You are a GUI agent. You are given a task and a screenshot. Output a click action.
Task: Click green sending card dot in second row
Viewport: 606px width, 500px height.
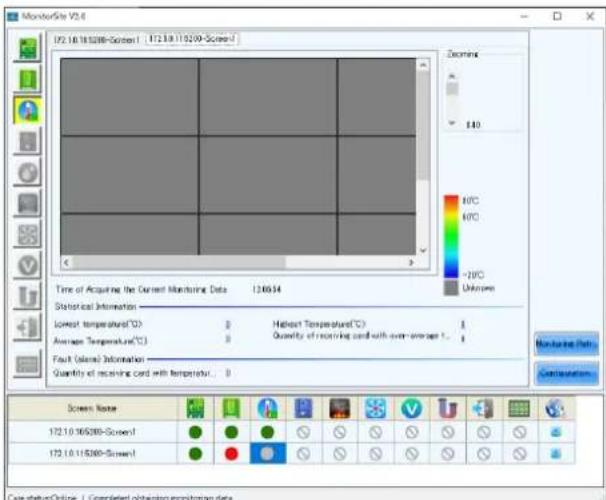tap(195, 454)
